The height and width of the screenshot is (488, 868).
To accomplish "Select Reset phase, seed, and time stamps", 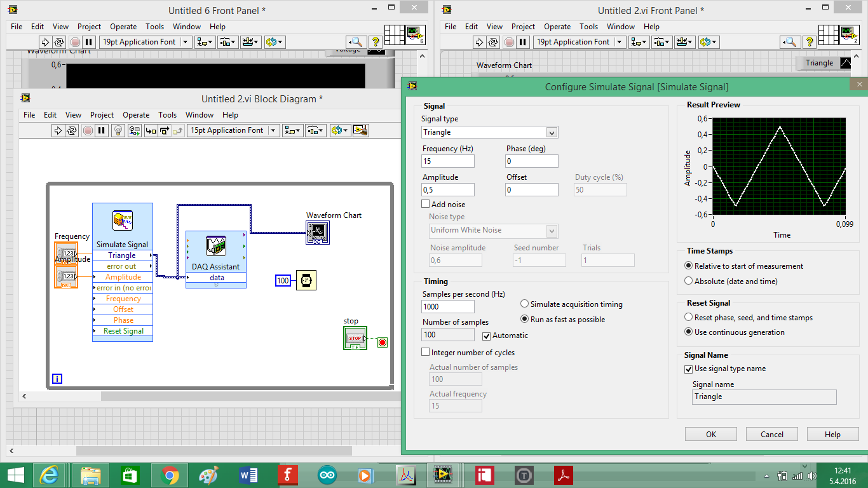I will pos(689,318).
